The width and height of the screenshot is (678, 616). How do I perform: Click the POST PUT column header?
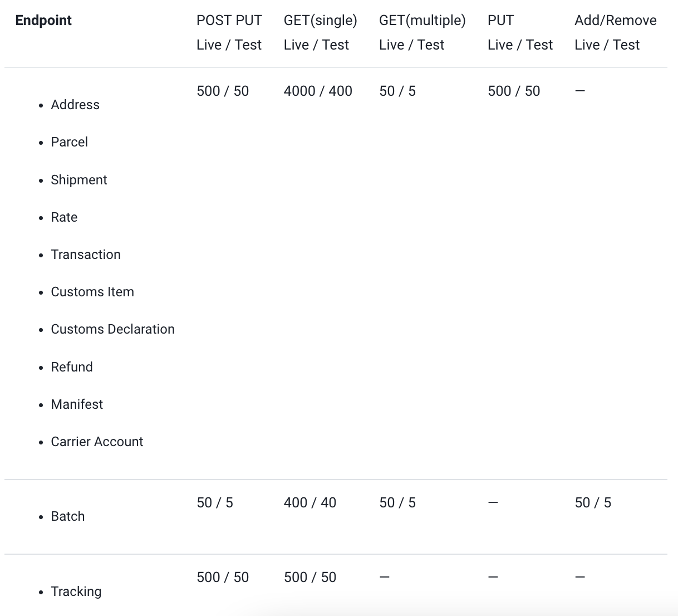[229, 21]
